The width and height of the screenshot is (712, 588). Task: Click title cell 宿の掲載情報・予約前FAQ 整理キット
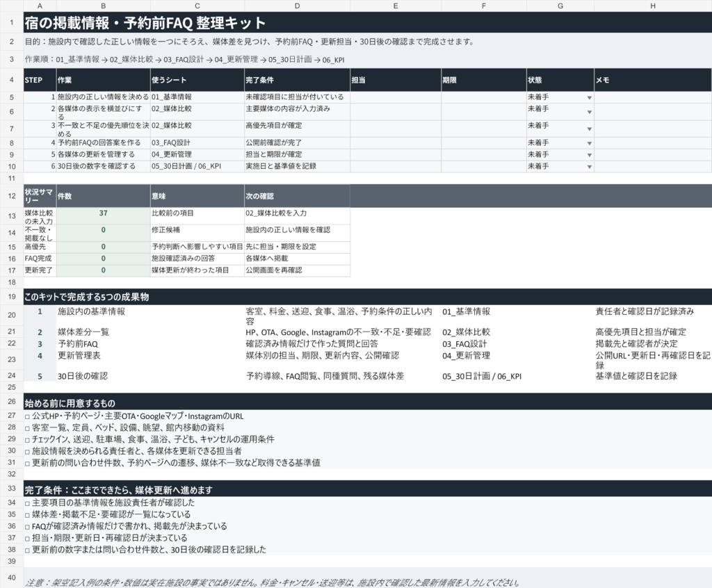pyautogui.click(x=368, y=22)
